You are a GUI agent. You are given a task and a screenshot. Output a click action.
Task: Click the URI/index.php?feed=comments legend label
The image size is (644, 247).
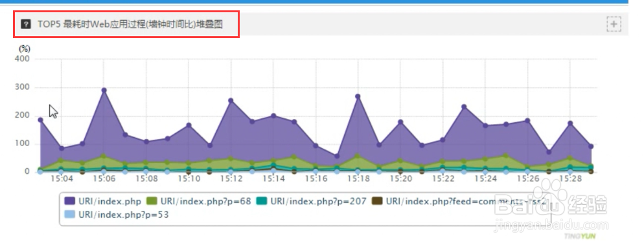(466, 201)
